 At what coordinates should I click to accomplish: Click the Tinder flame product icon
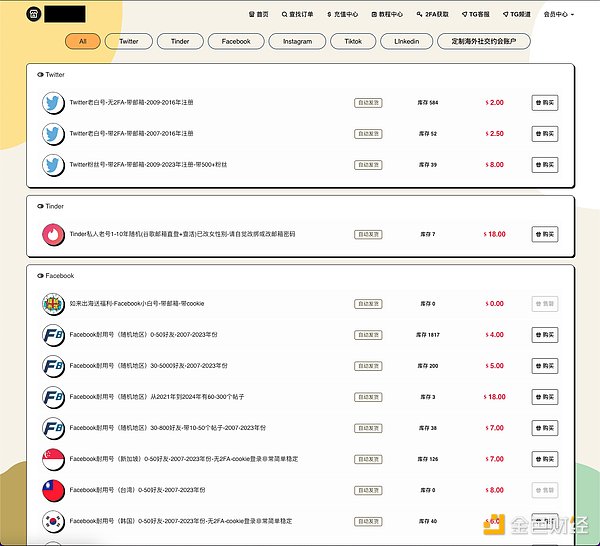coord(54,234)
